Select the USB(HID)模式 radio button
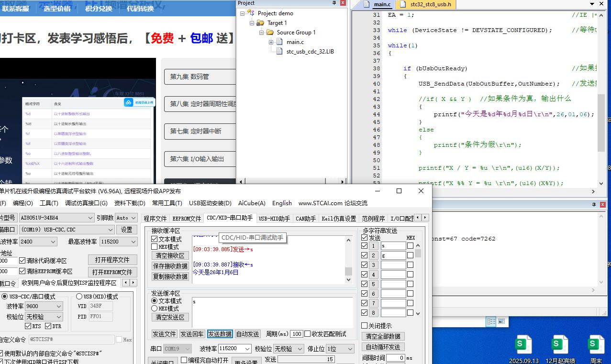The height and width of the screenshot is (364, 611). tap(80, 296)
